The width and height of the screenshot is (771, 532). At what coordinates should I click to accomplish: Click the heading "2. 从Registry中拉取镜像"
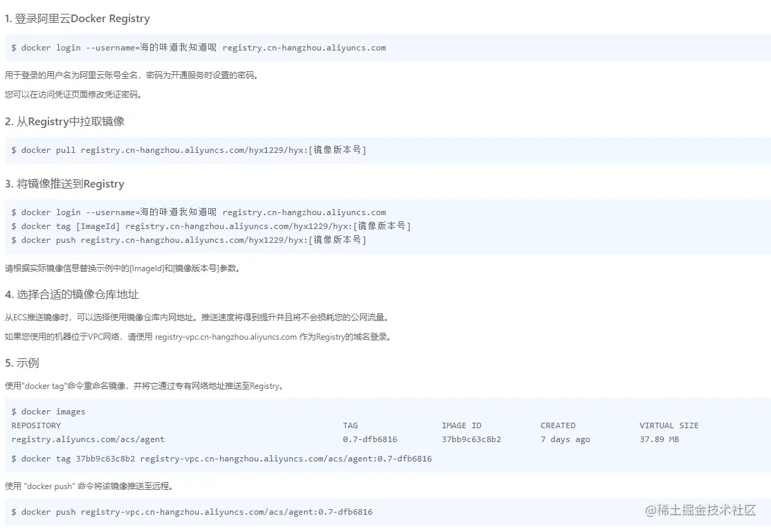point(64,122)
